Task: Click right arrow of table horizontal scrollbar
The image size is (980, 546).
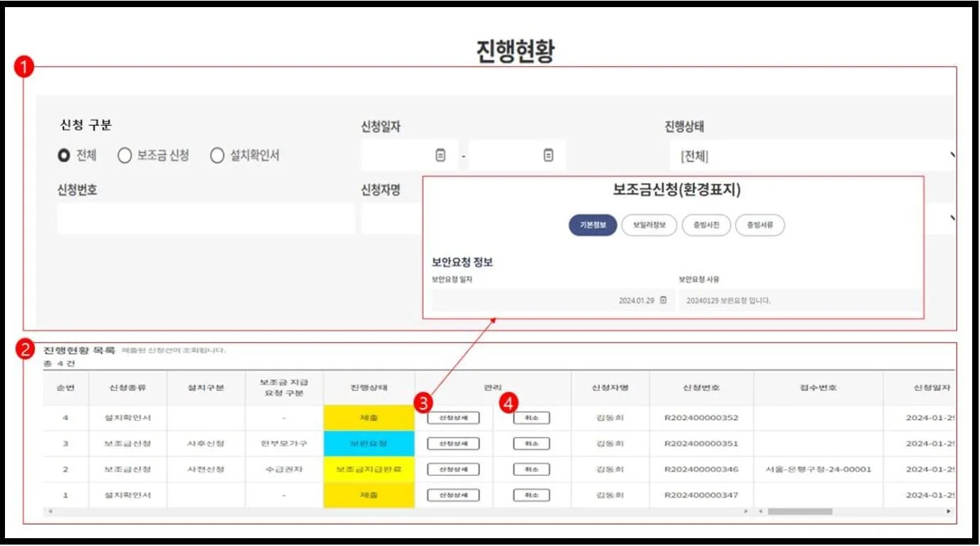Action: point(948,511)
